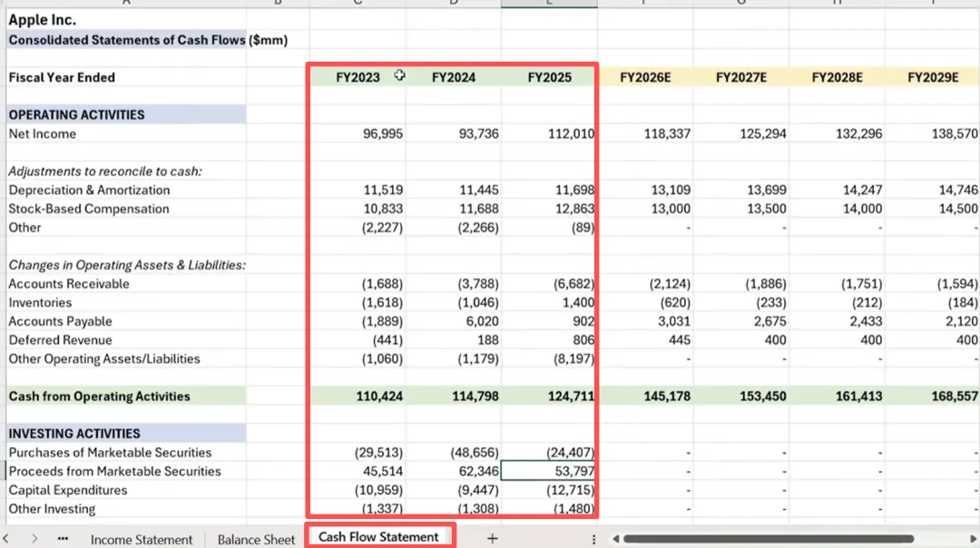Viewport: 980px width, 548px height.
Task: Switch to the Income Statement tab
Action: coord(142,539)
